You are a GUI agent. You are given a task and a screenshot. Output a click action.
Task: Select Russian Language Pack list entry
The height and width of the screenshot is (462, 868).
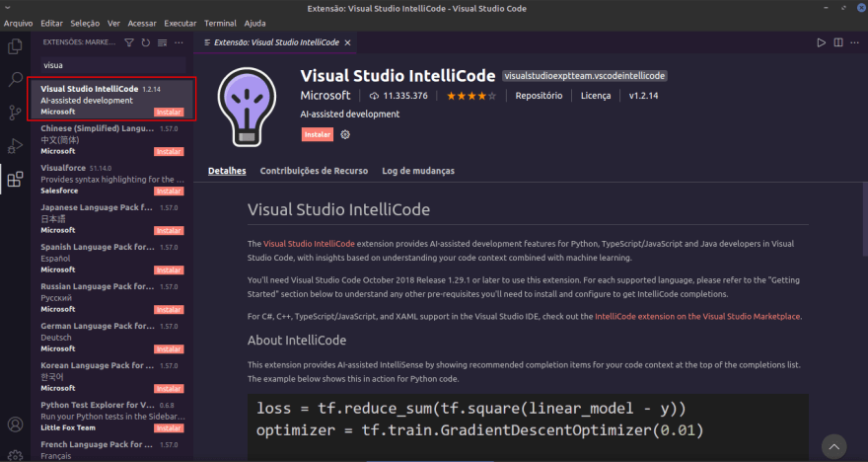111,297
